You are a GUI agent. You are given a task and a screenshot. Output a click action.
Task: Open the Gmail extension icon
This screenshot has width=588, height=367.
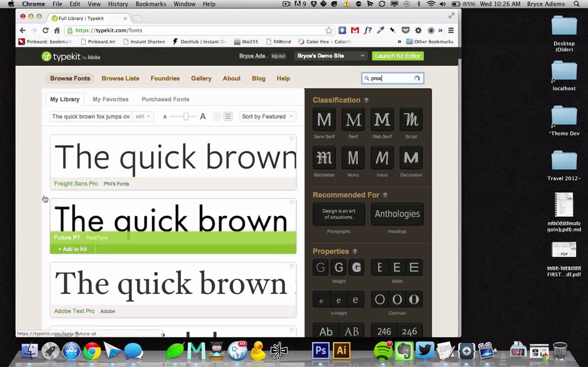(x=355, y=30)
